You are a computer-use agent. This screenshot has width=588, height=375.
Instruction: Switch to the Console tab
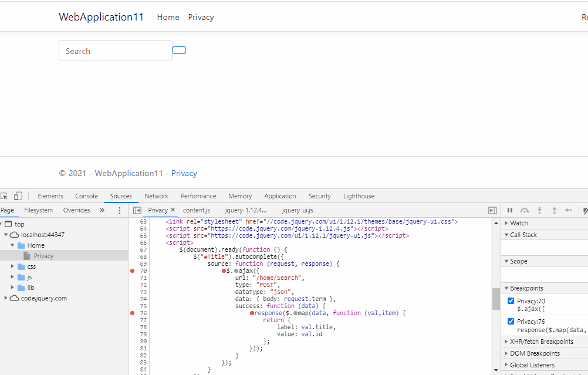86,195
